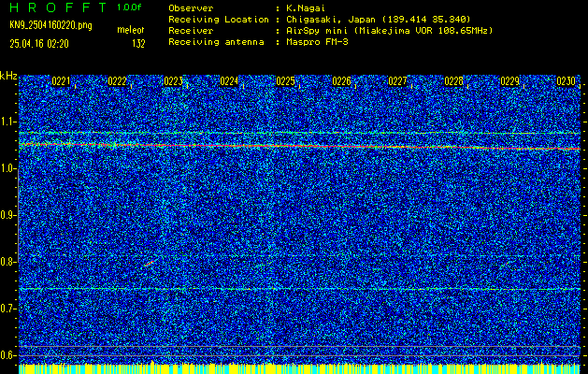
Task: Click the faint meteor echo near 0229
Action: click(x=505, y=264)
